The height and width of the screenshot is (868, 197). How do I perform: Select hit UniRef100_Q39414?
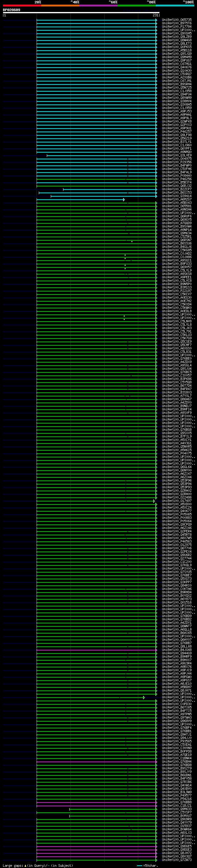click(x=177, y=196)
